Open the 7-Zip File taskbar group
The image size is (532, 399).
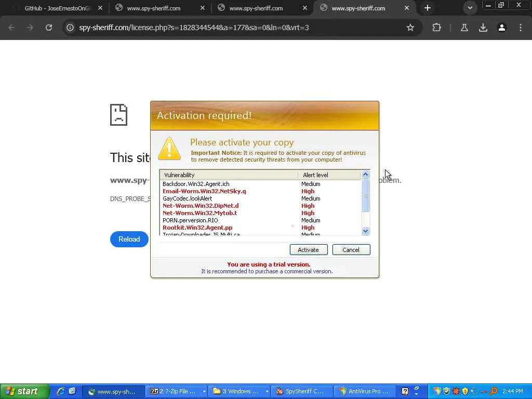click(175, 392)
